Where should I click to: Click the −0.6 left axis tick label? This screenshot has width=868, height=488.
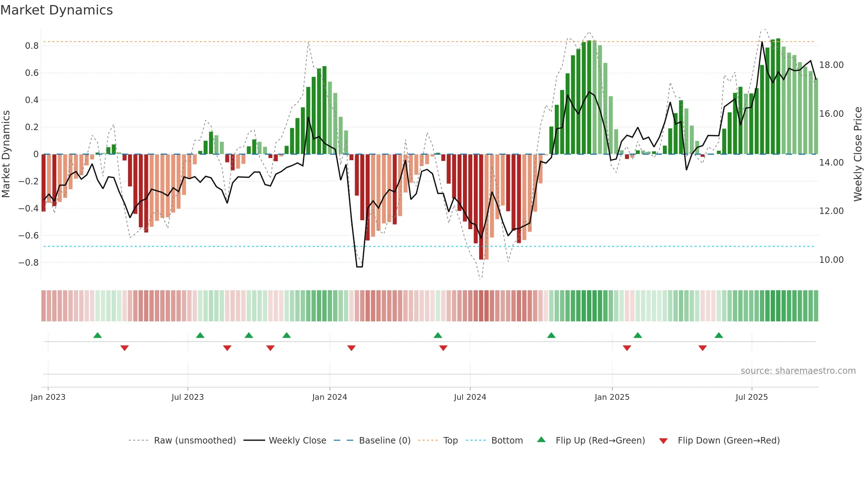coord(29,235)
